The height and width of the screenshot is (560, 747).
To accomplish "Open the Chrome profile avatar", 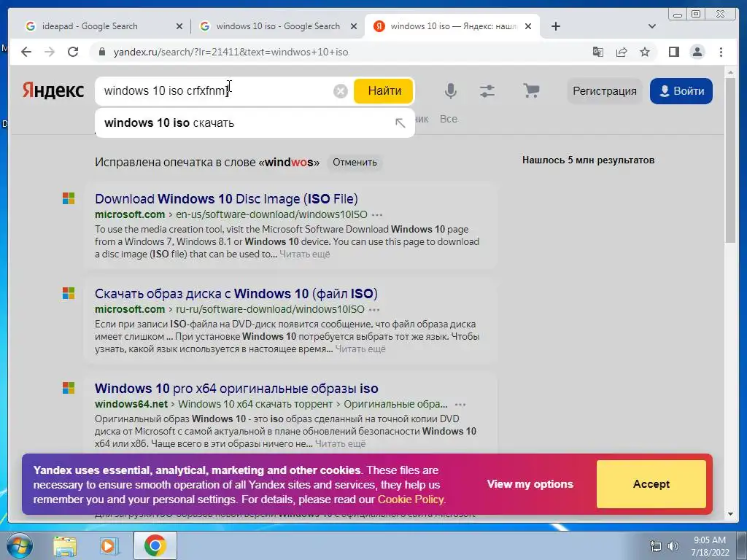I will pyautogui.click(x=697, y=52).
